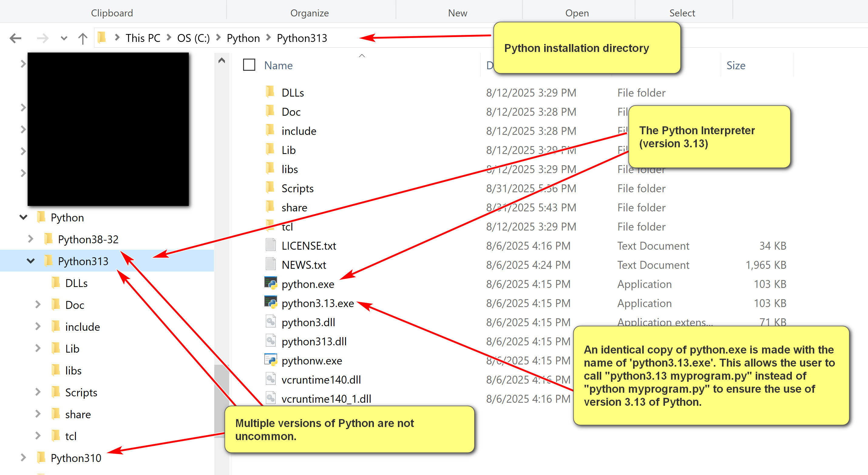Expand the Python38-32 tree node

tap(31, 239)
